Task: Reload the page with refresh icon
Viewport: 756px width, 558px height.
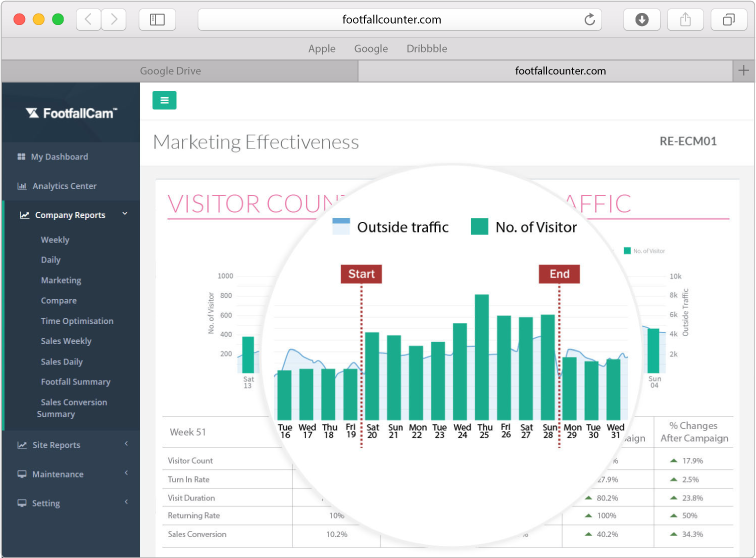Action: [x=589, y=20]
